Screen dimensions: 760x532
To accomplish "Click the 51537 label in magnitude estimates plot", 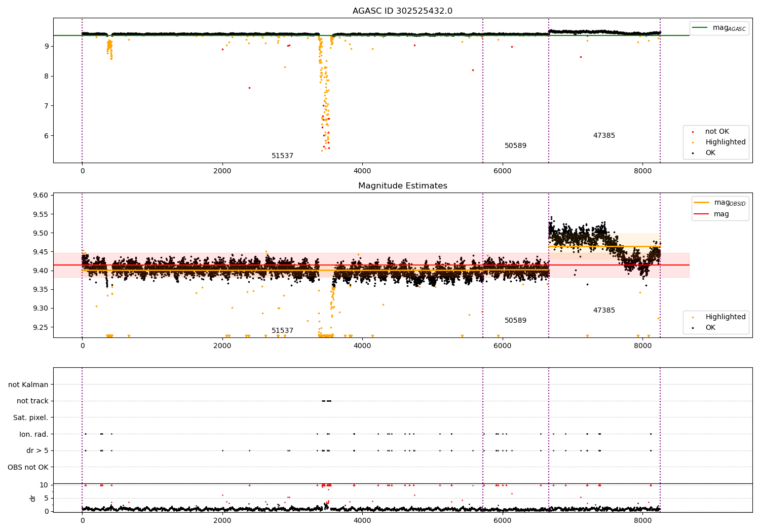I will pos(282,331).
